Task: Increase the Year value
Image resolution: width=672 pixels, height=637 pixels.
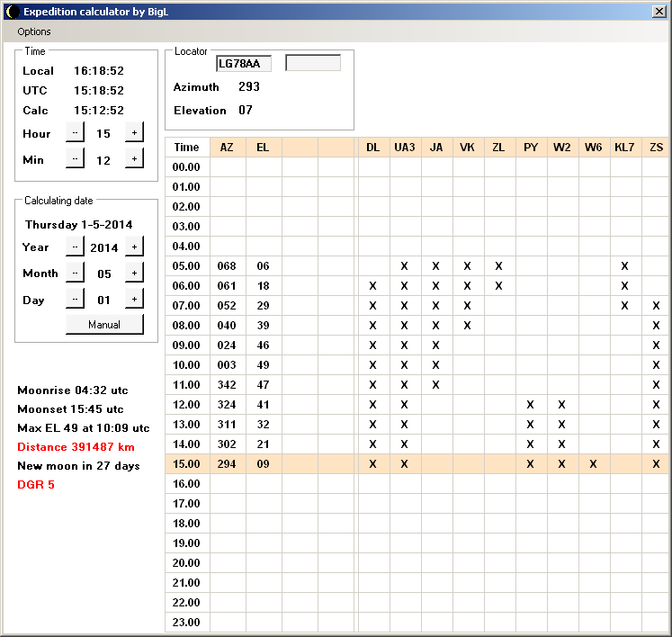Action: [134, 247]
